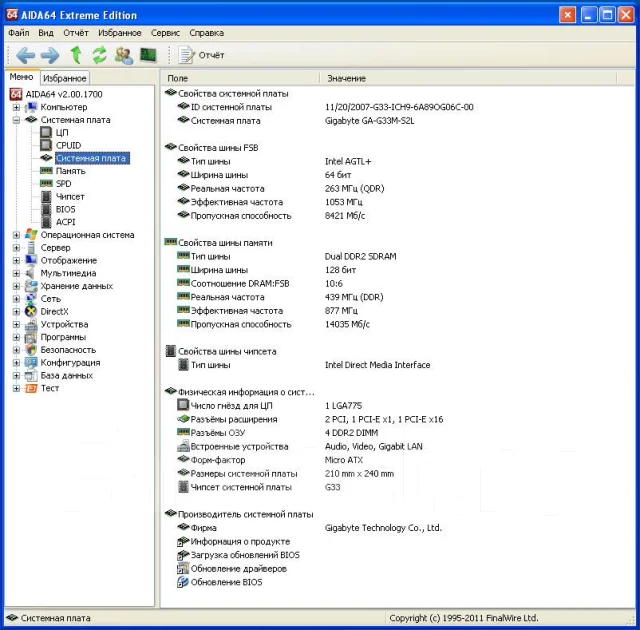Click the База данных tree item

(x=67, y=375)
